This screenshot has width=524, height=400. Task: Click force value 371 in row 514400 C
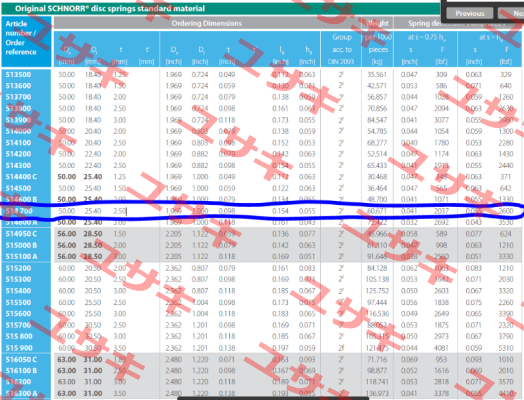(x=506, y=177)
